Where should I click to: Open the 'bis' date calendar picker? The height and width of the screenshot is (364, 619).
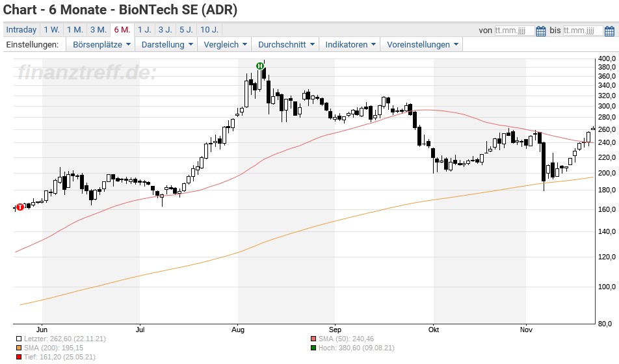pyautogui.click(x=609, y=31)
